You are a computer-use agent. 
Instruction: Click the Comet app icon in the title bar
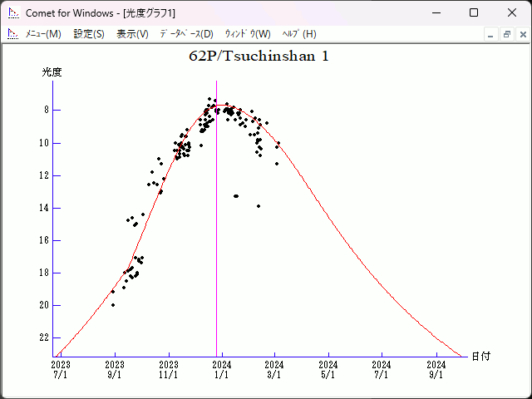tap(13, 13)
